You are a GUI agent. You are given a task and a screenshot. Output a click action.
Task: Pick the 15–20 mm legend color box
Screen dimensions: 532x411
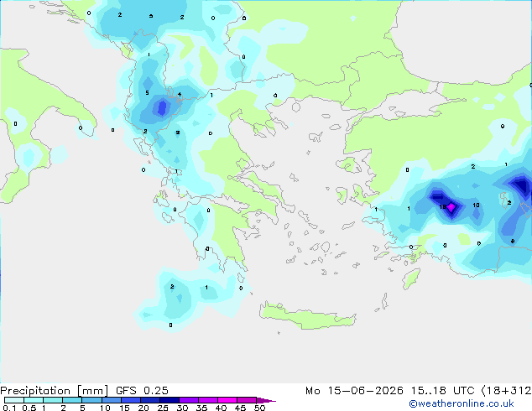click(x=130, y=400)
